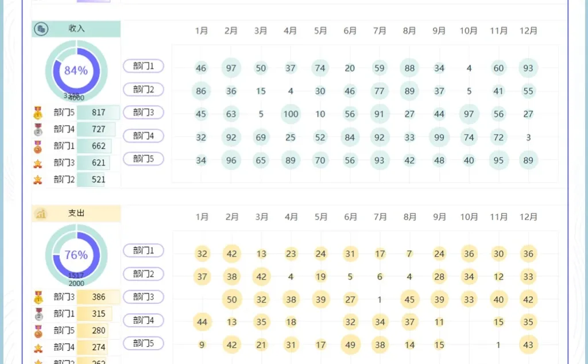Click the coin icon beside 收入 header
588x364 pixels.
click(41, 29)
